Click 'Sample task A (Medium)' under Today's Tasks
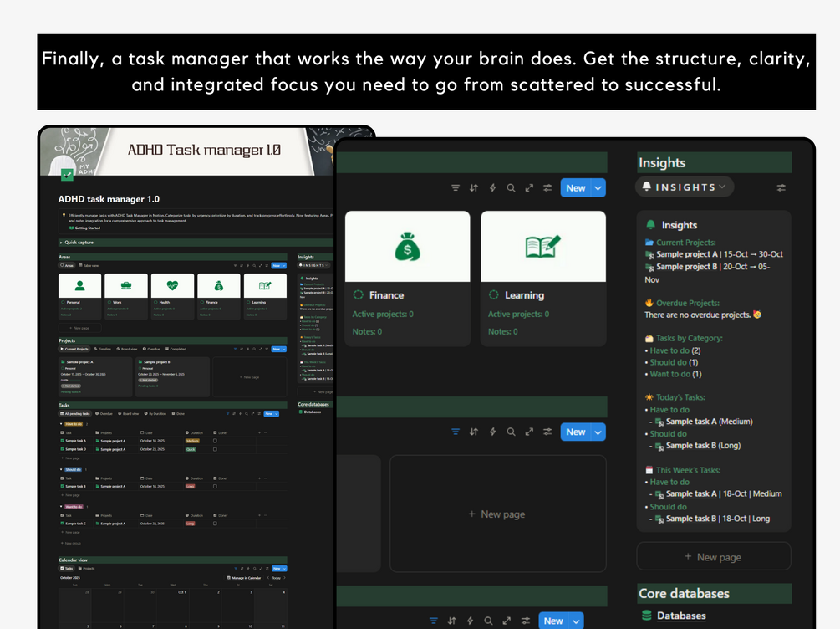Screen dimensions: 840x629 pyautogui.click(x=704, y=422)
